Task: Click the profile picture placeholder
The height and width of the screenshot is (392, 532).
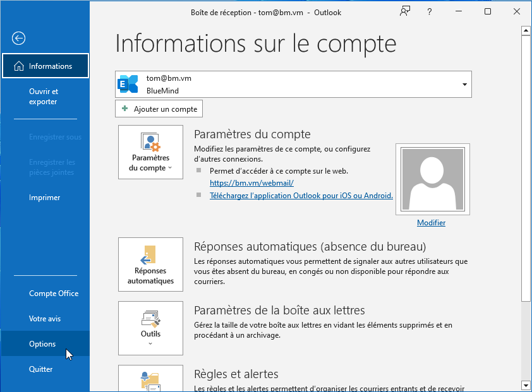Action: 431,179
